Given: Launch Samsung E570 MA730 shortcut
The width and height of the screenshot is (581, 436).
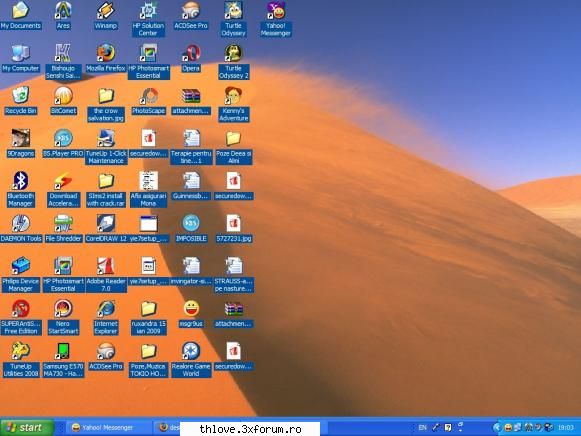Looking at the screenshot, I should (63, 360).
